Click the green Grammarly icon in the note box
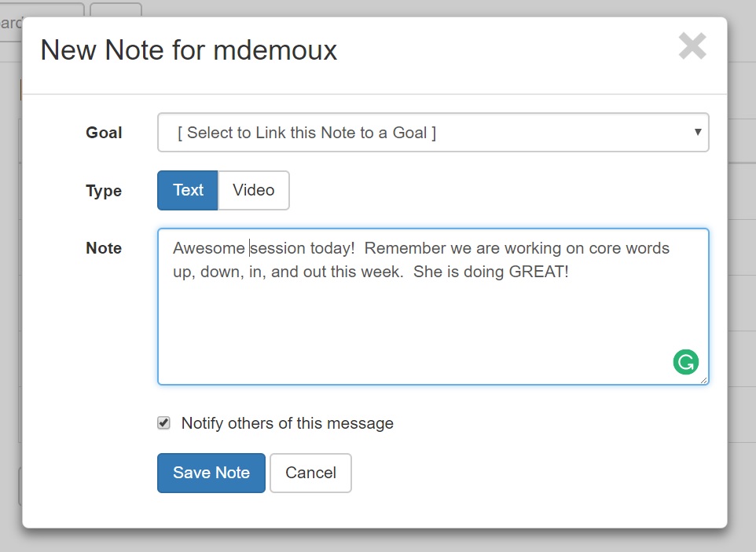Screen dimensions: 756x552 pos(685,362)
